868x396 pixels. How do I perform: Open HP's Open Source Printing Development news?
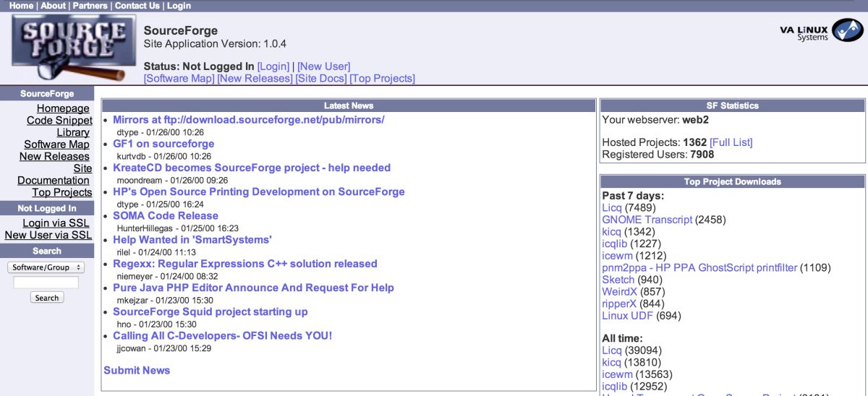(x=259, y=191)
